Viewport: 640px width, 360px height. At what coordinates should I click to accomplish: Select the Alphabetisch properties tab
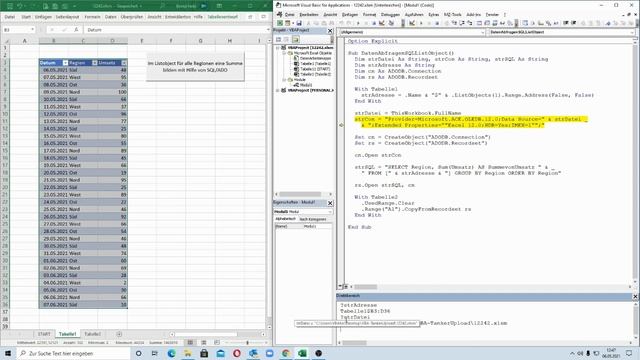(285, 219)
